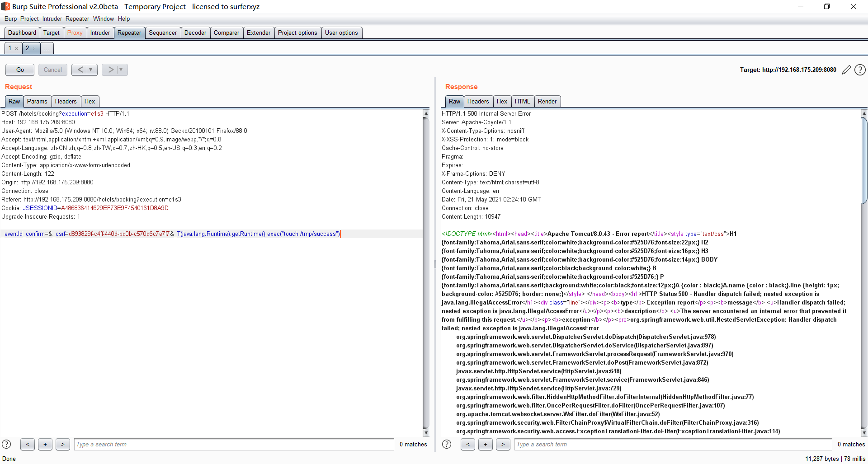Viewport: 868px width, 464px height.
Task: Click the response search help icon
Action: tap(447, 444)
